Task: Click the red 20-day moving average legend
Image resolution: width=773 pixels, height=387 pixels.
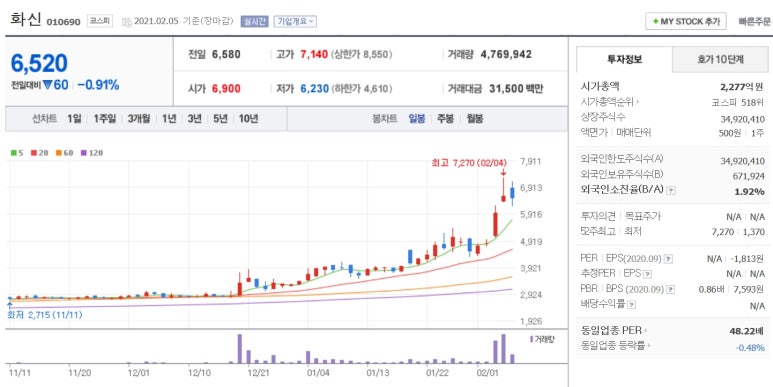Action: pos(39,153)
